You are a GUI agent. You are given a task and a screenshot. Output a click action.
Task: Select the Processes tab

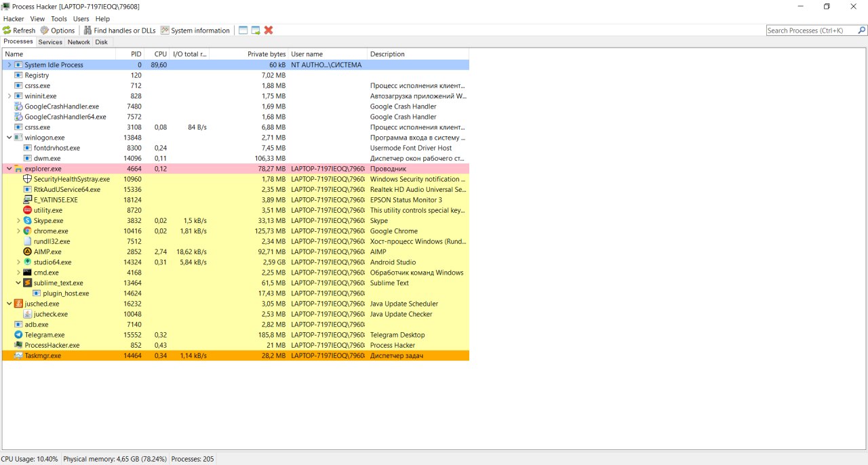pos(18,41)
